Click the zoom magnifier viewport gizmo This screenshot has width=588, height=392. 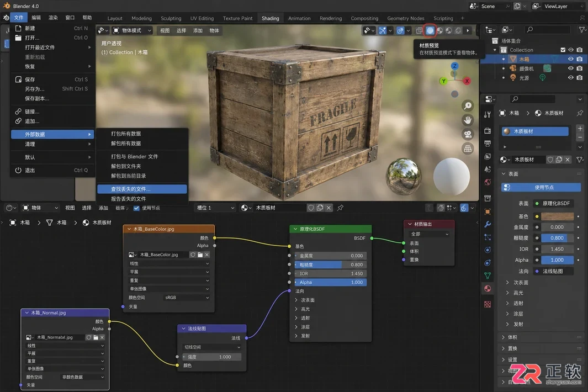(x=468, y=106)
